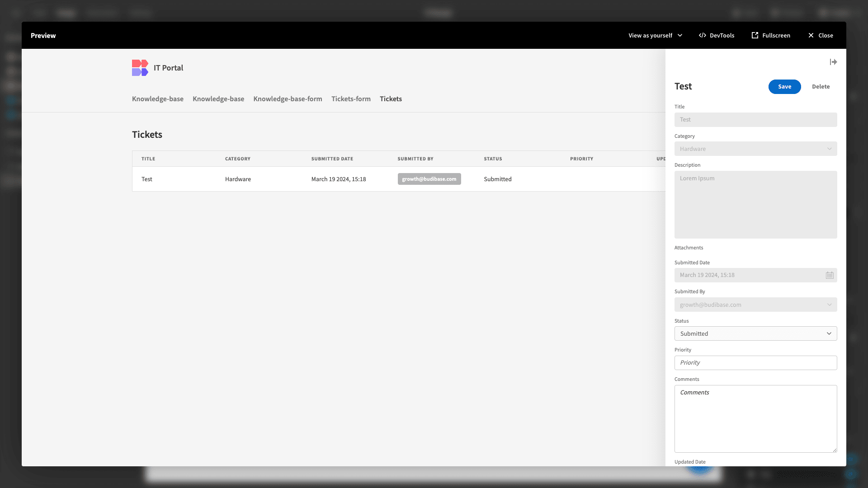Click the DevTools code icon
The width and height of the screenshot is (868, 488).
pyautogui.click(x=703, y=35)
